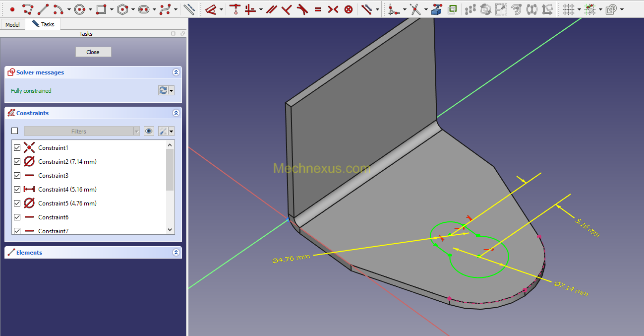Uncheck the Constraint1 checkbox
The width and height of the screenshot is (644, 336).
[x=17, y=147]
